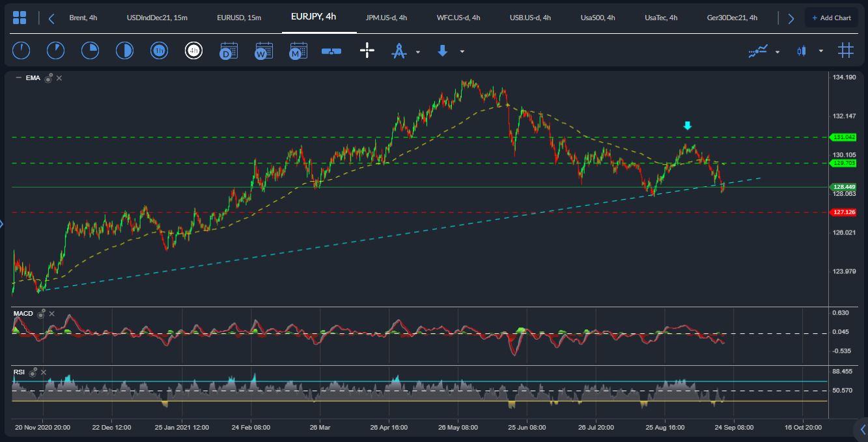Switch to the Weekly (W) calendar timeframe
This screenshot has height=442, width=868.
(x=263, y=50)
